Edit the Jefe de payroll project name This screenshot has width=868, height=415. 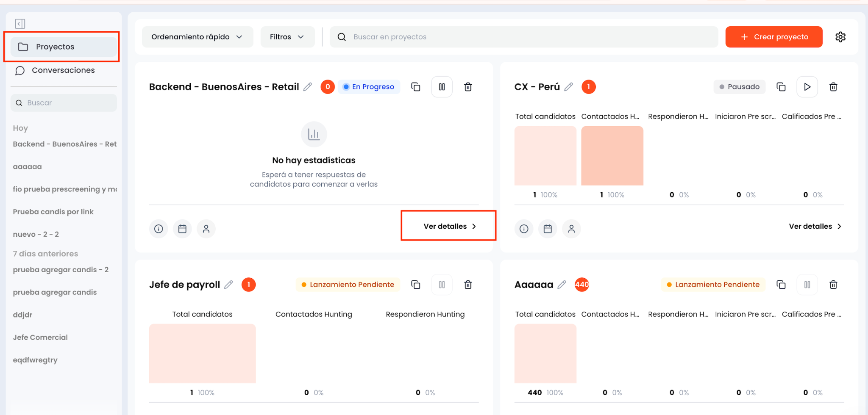tap(228, 285)
